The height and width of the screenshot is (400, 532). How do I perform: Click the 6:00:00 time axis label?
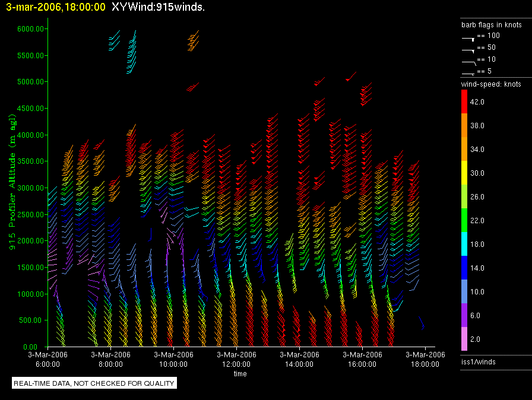tap(47, 364)
